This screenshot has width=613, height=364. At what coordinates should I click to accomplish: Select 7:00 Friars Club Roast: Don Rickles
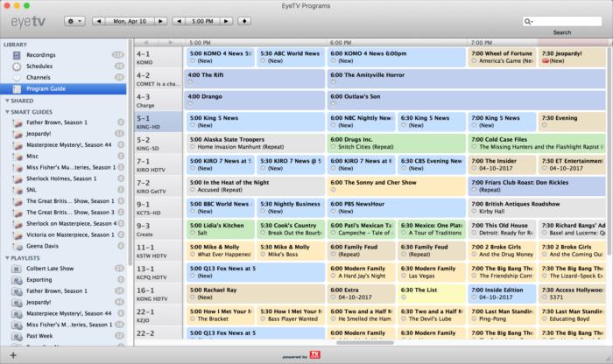tap(536, 185)
